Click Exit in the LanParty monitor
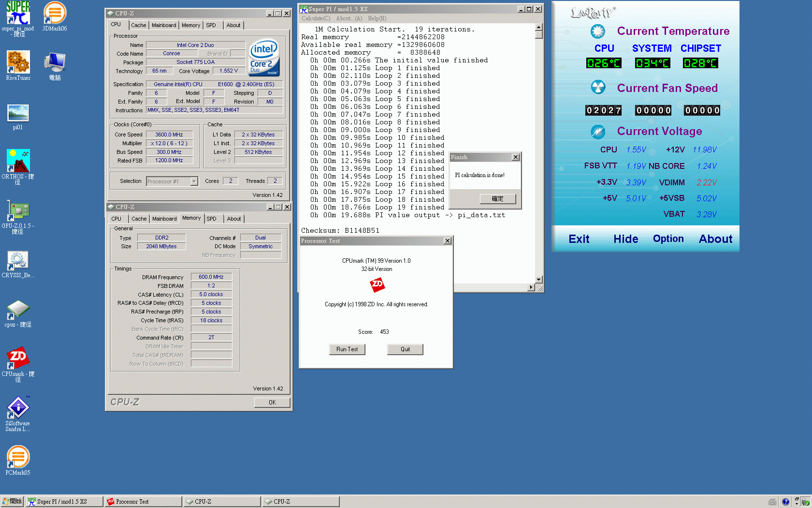The height and width of the screenshot is (508, 812). click(x=579, y=239)
